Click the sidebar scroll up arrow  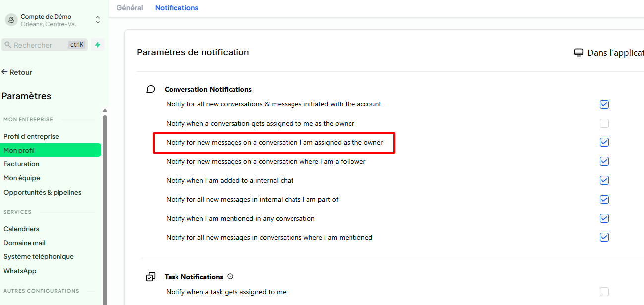pos(105,111)
